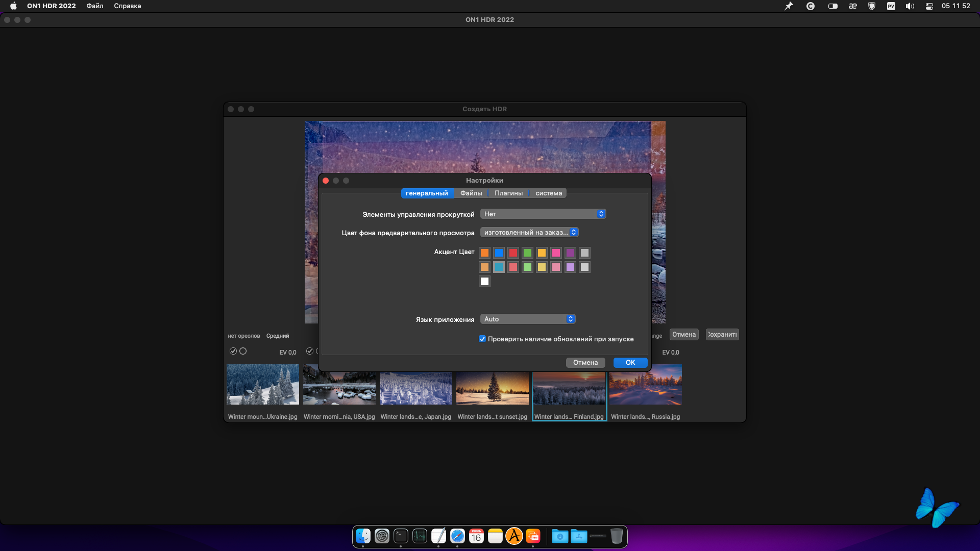Open Activity Monitor in the dock
980x551 pixels.
[x=420, y=536]
